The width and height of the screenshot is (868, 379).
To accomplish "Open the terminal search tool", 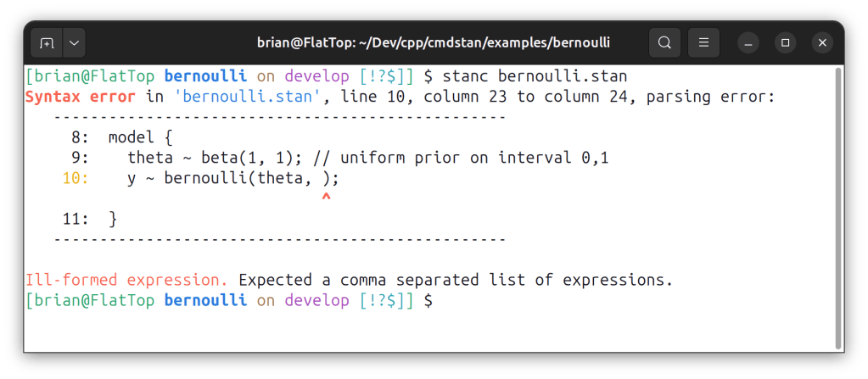I will 665,42.
